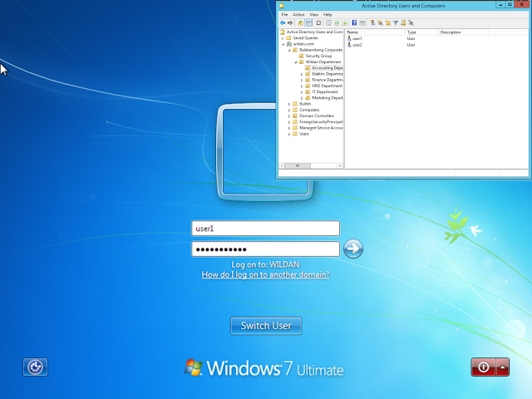
Task: Select the Users container in tree
Action: point(304,134)
